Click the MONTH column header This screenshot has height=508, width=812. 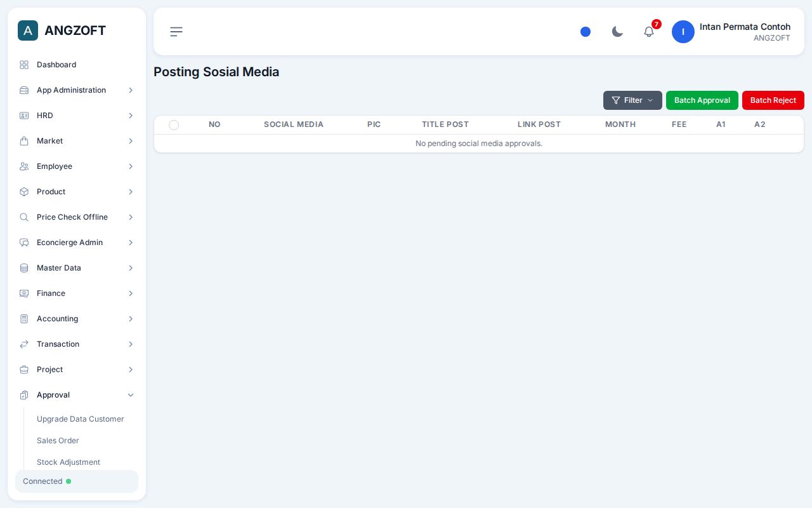click(620, 124)
